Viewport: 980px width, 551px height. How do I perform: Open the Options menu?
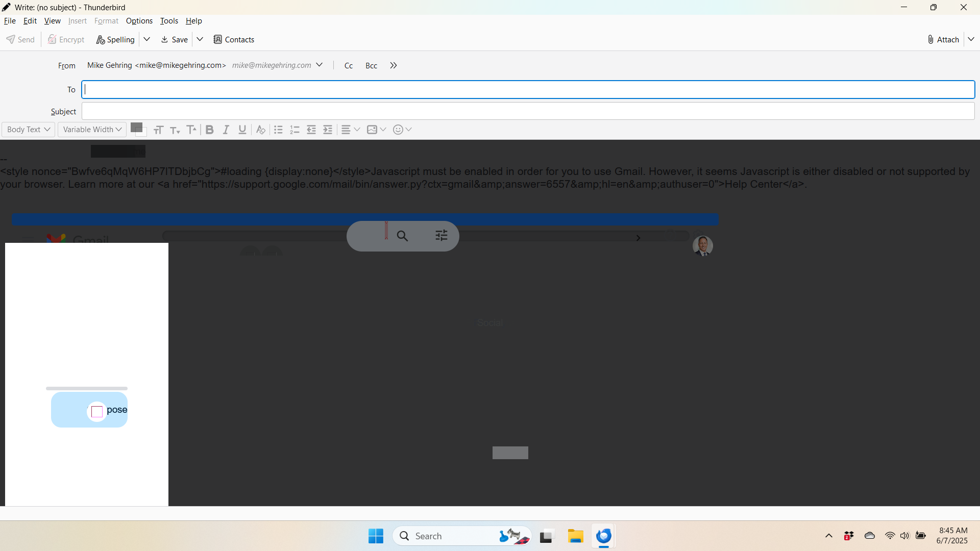139,21
